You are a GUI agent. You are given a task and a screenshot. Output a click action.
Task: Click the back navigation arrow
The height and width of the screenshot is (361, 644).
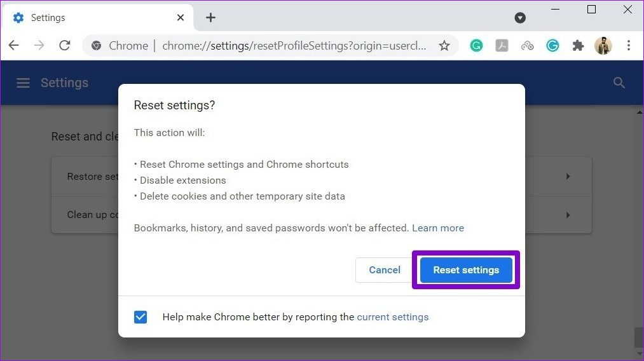click(14, 45)
